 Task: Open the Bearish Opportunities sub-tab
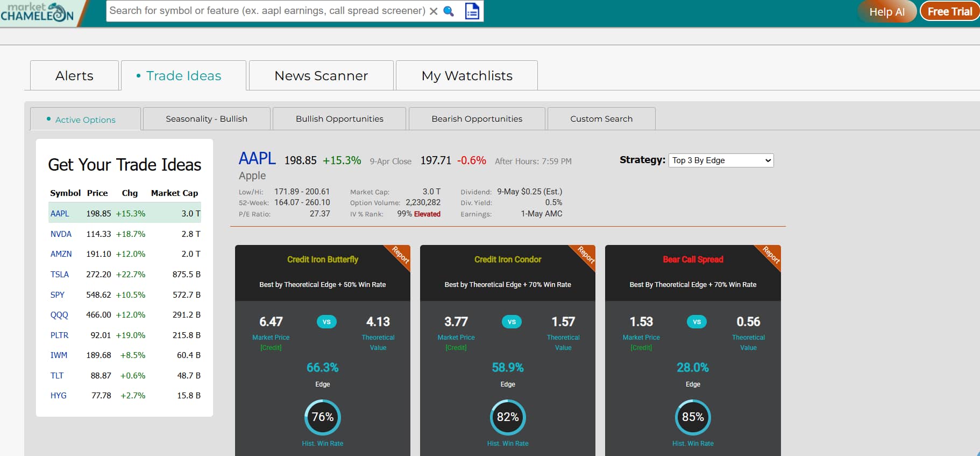tap(477, 118)
